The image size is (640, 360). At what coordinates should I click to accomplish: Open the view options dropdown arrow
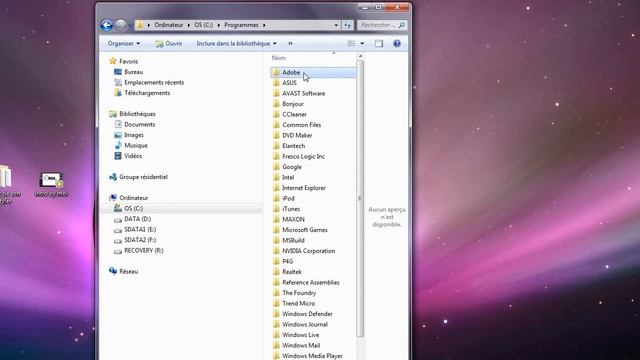(362, 43)
